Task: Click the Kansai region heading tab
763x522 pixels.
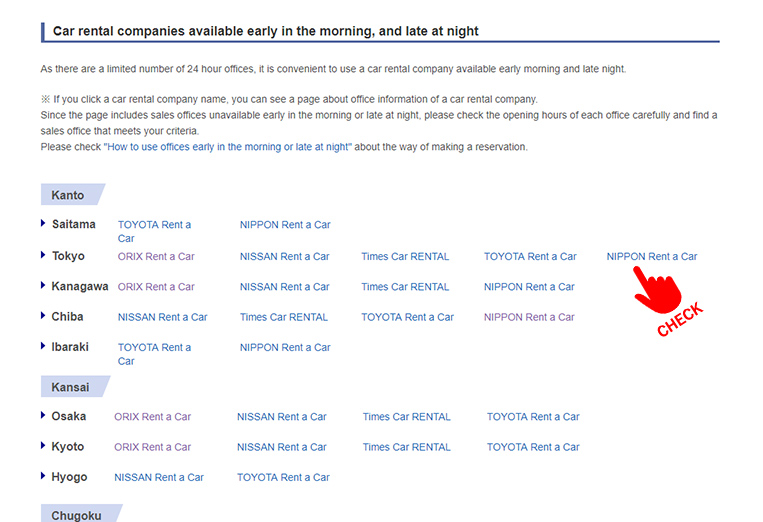Action: pos(70,387)
